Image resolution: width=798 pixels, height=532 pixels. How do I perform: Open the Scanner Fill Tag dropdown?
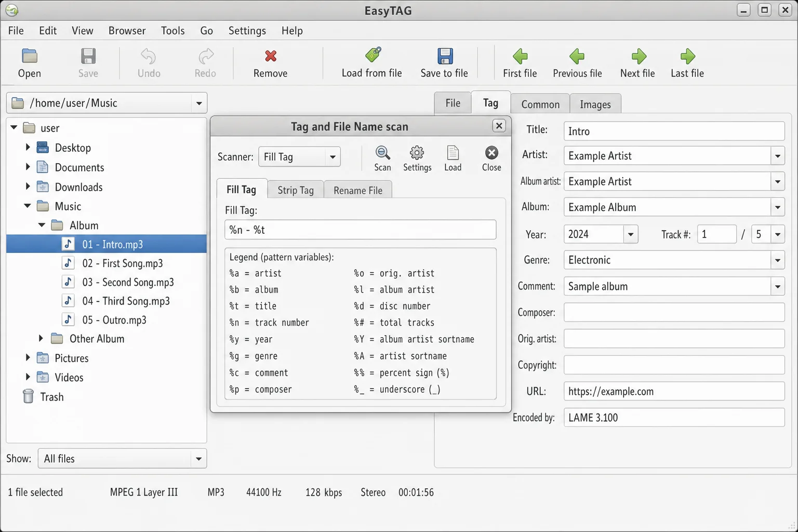[x=332, y=157]
